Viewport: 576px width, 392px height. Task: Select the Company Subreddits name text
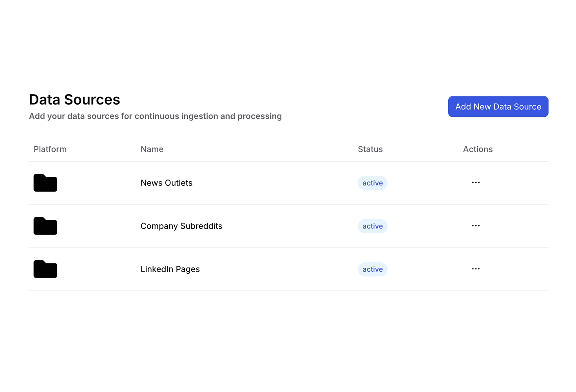tap(181, 226)
